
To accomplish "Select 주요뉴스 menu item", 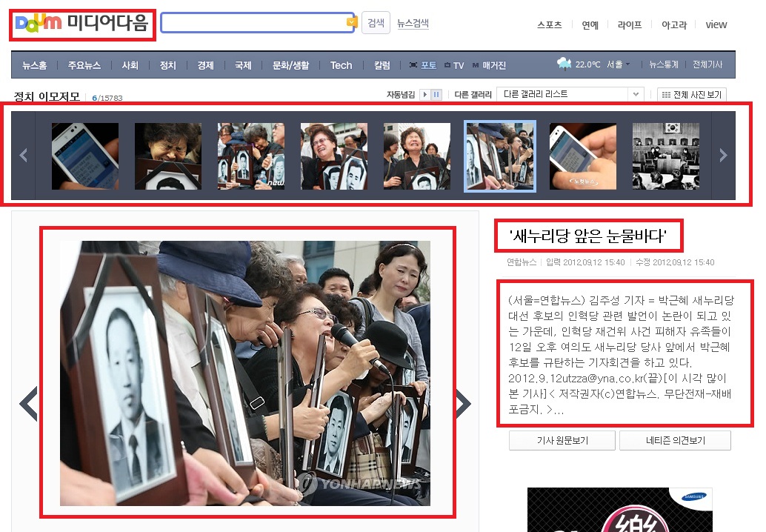I will (x=84, y=65).
